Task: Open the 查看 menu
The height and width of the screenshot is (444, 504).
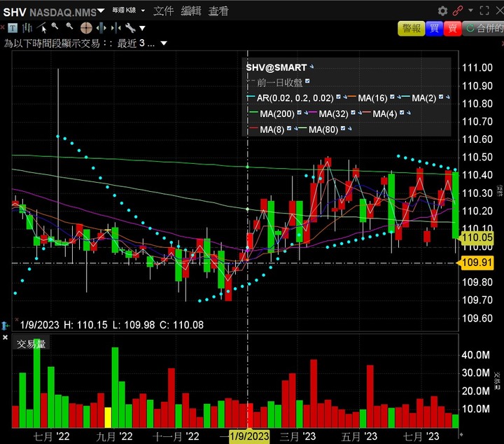Action: click(218, 11)
